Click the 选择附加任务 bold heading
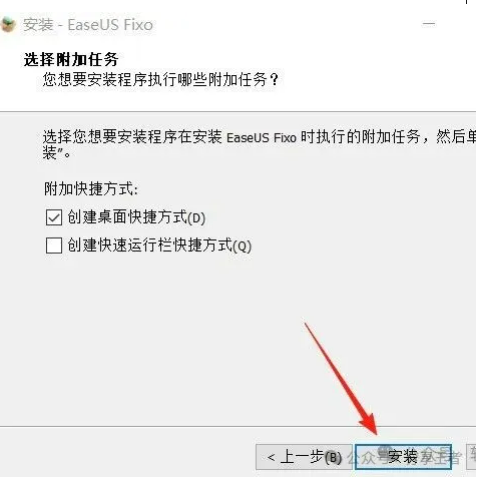Viewport: 486px width, 480px height. point(71,60)
